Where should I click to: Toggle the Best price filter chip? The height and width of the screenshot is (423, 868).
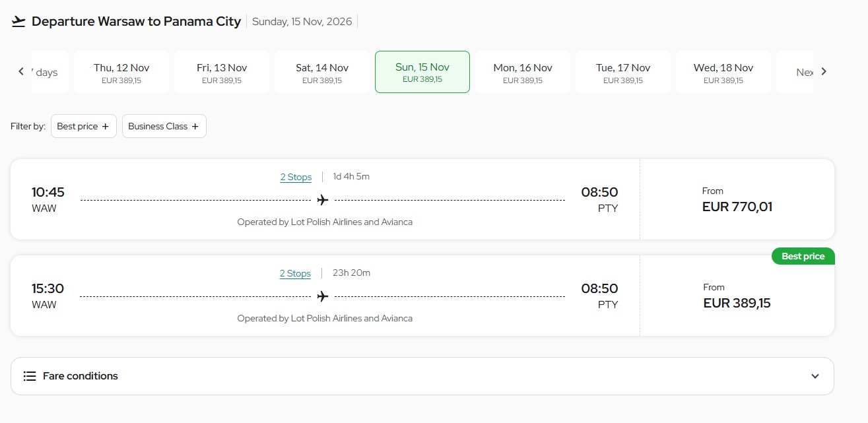click(84, 126)
